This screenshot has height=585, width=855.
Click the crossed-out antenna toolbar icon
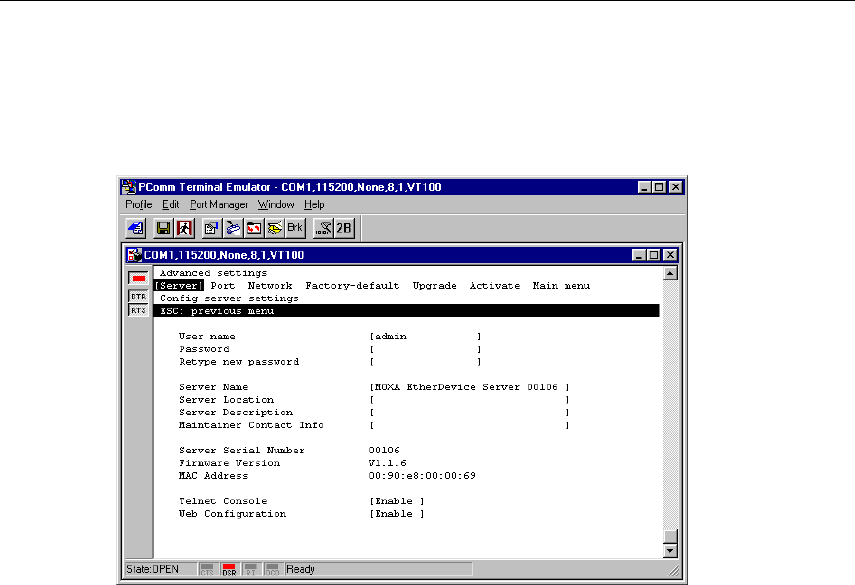323,228
